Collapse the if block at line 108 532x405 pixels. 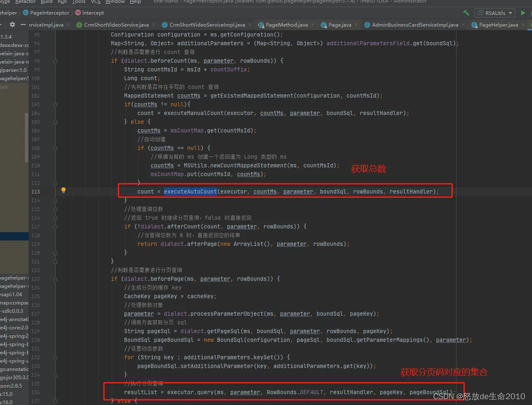55,148
